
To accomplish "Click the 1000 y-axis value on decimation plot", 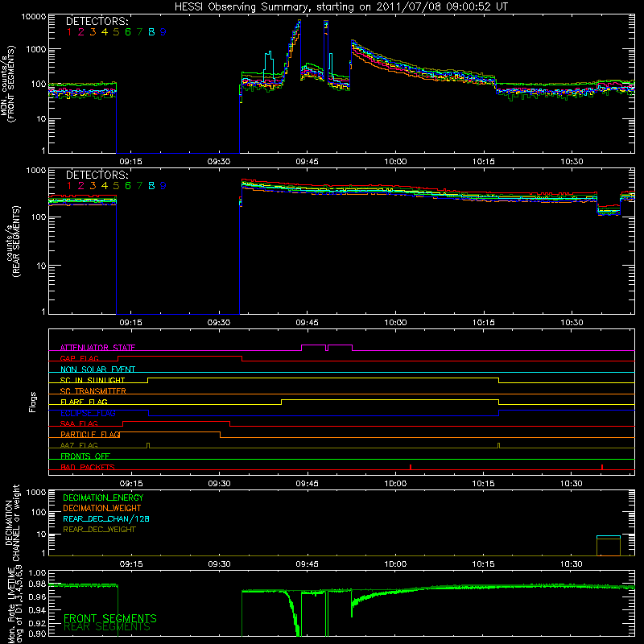I will [36, 492].
